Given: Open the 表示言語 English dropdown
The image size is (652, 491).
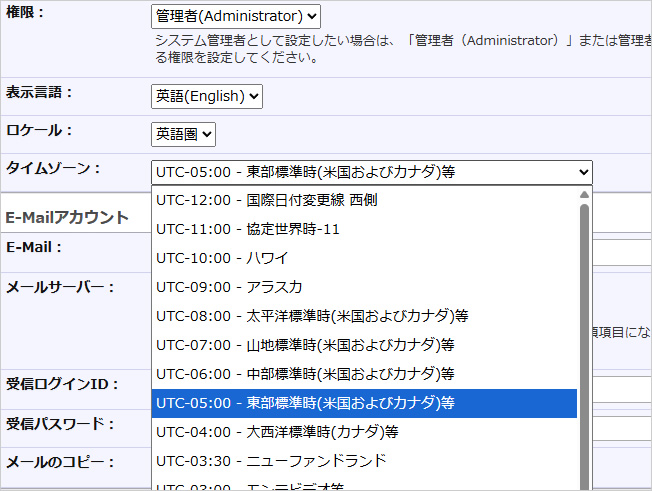Looking at the screenshot, I should 207,96.
